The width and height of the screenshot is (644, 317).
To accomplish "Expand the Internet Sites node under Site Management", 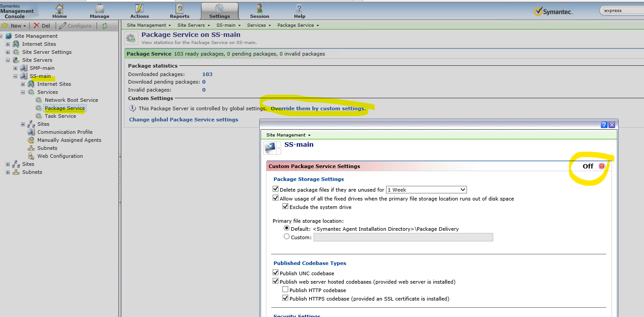I will 8,44.
